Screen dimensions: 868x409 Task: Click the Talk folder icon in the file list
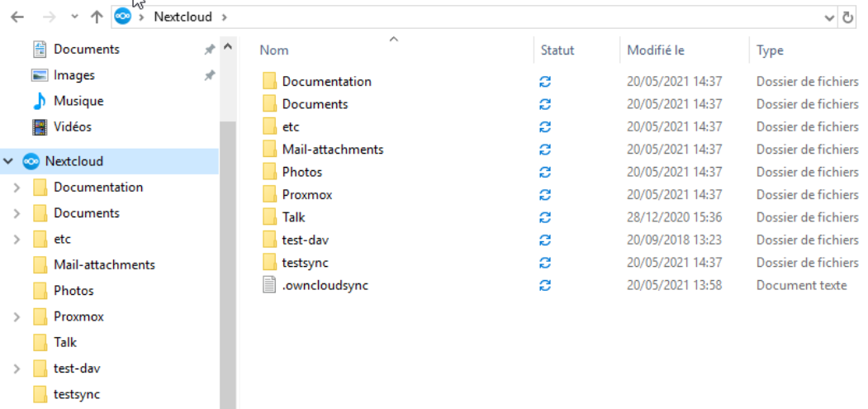pyautogui.click(x=268, y=217)
